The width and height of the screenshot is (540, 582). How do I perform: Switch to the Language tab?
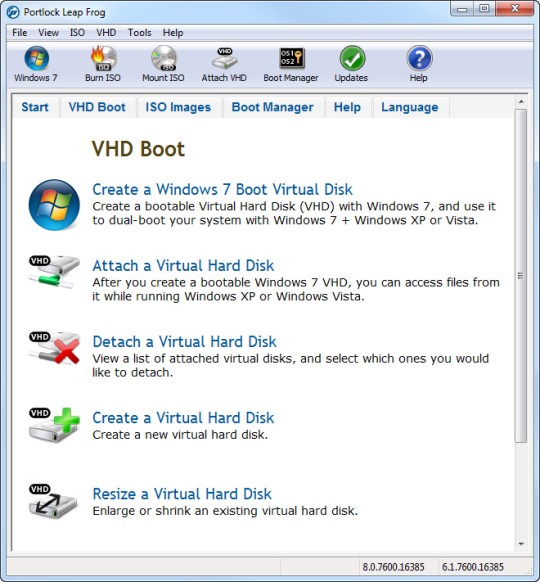[410, 107]
